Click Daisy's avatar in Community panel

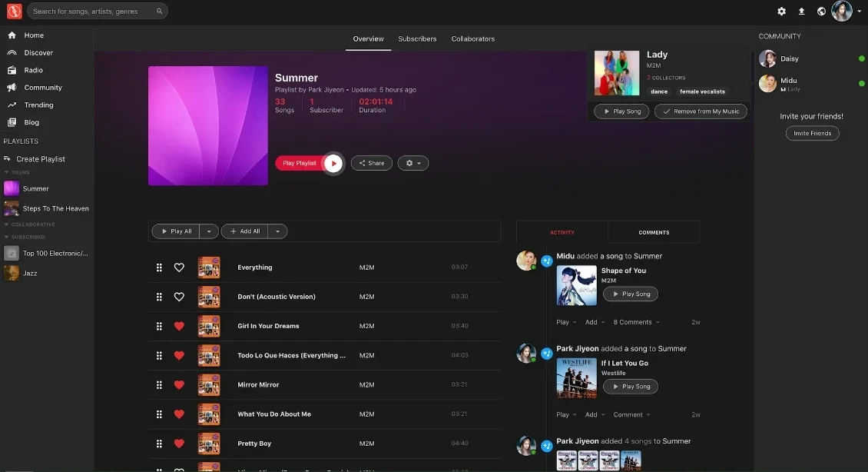pos(767,58)
